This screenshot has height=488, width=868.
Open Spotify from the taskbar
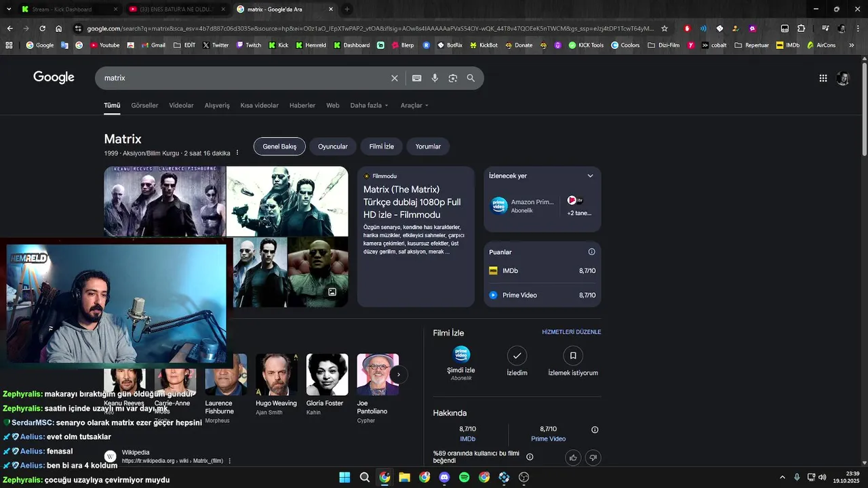(x=464, y=477)
